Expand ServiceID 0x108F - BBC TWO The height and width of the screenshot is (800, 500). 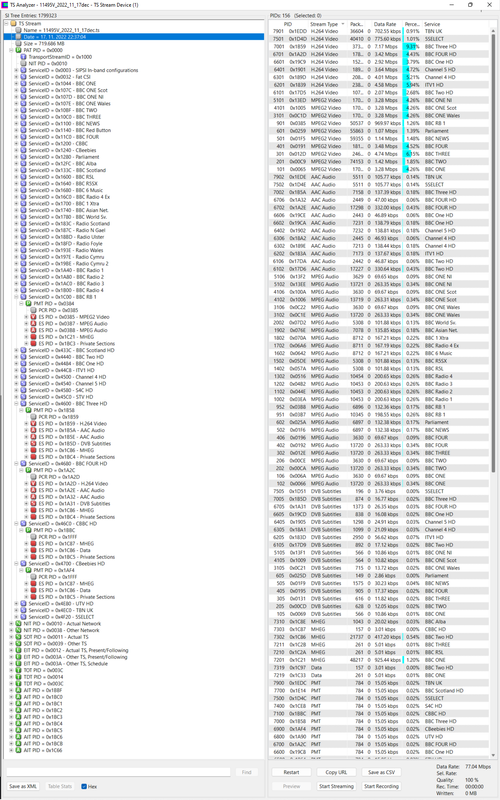16,110
